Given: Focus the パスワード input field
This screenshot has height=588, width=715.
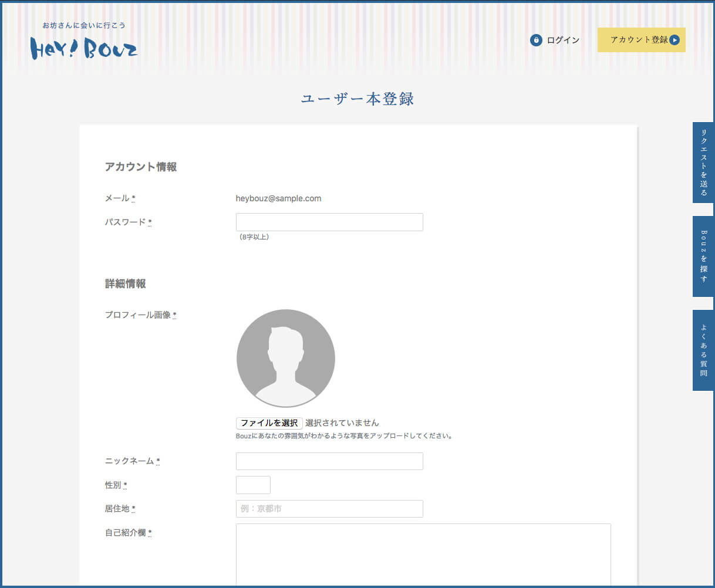Looking at the screenshot, I should 329,222.
